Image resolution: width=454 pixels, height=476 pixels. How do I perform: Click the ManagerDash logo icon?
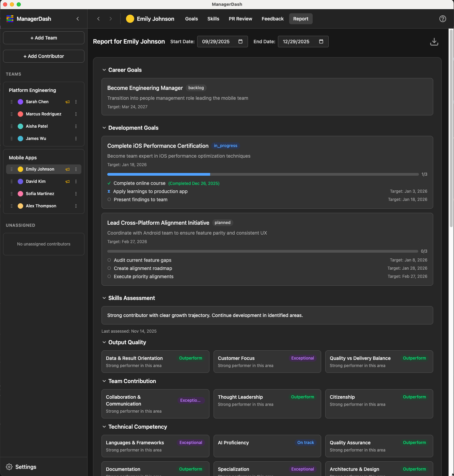(10, 19)
